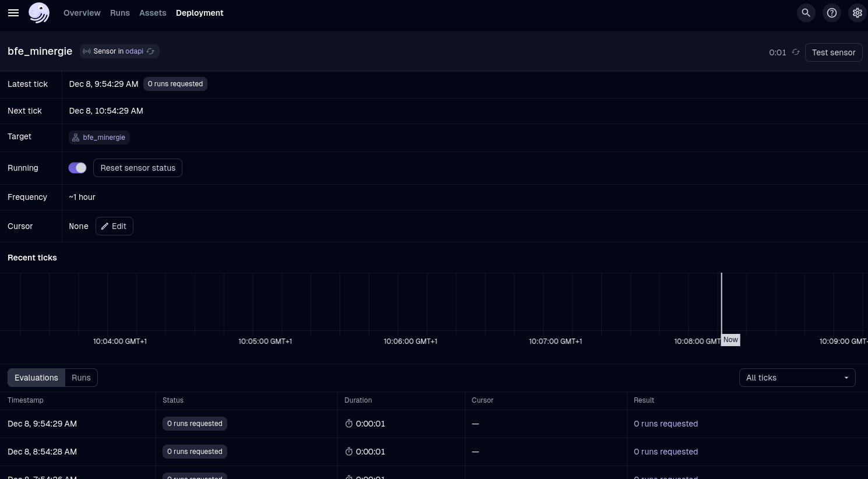
Task: Toggle the Running sensor switch off
Action: coord(77,168)
